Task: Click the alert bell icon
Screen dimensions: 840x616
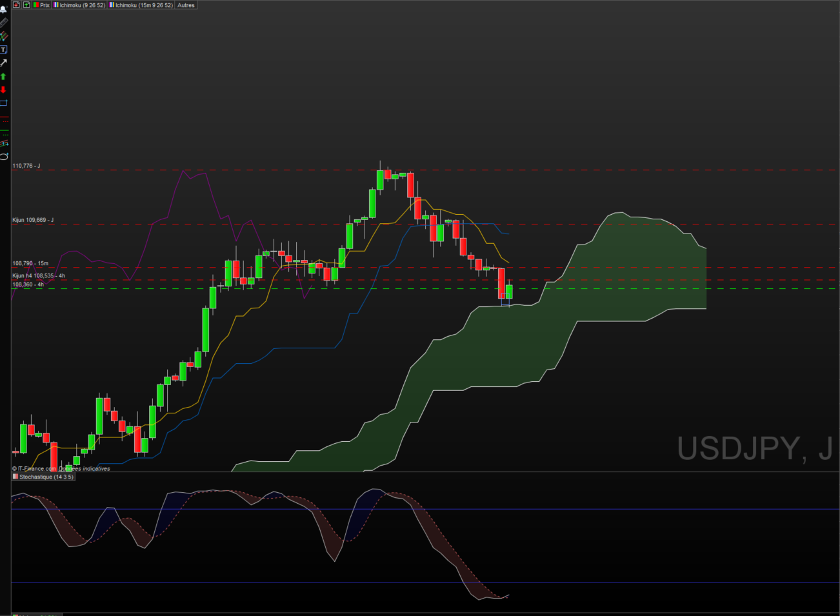Action: pos(3,10)
